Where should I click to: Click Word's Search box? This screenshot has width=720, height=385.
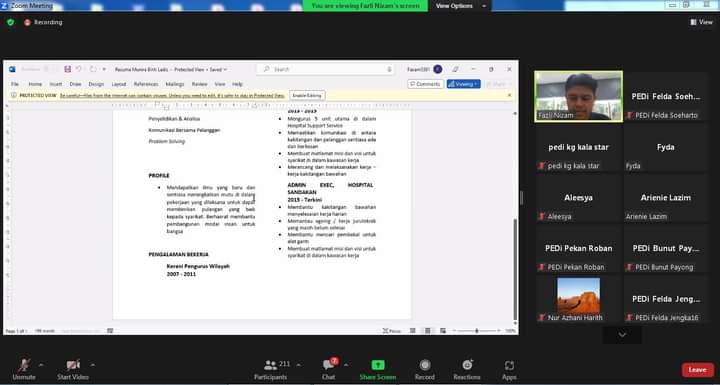coord(326,69)
